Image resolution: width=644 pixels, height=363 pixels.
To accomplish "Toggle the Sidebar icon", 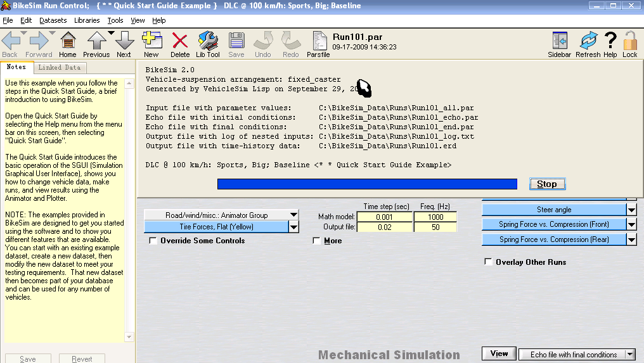I will coord(560,41).
